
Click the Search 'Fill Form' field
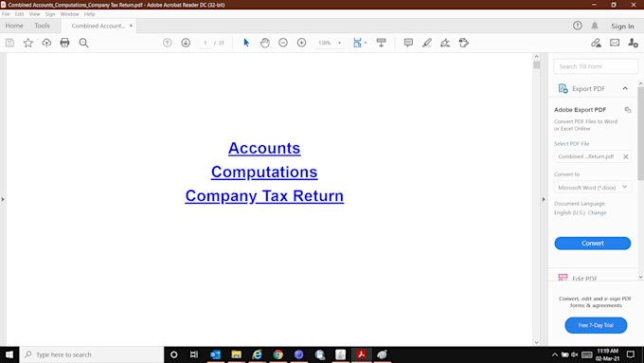(x=596, y=66)
